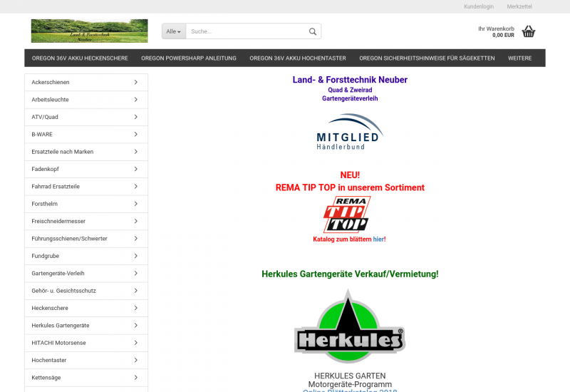The height and width of the screenshot is (392, 570).
Task: Go to Kundenlogin link
Action: pos(478,6)
